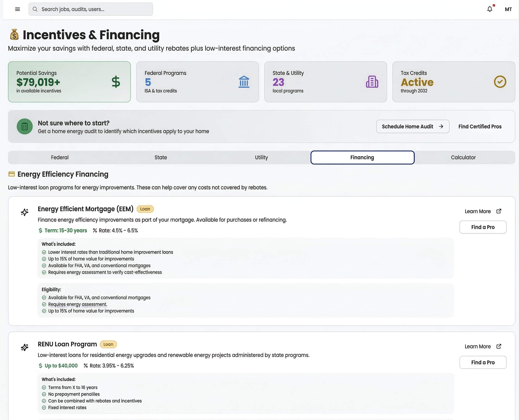Click the sparkle icon beside RENU Loan Program
The width and height of the screenshot is (519, 420).
(x=24, y=347)
